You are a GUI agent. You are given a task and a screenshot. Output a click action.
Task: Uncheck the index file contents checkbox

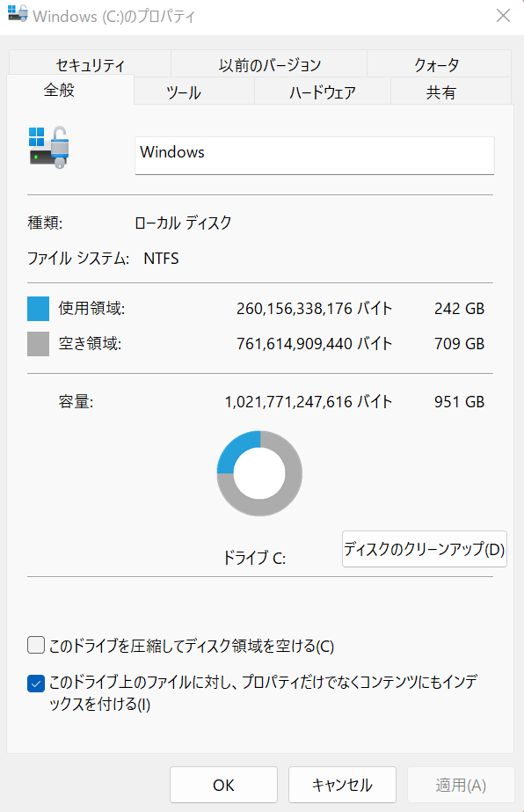point(36,684)
